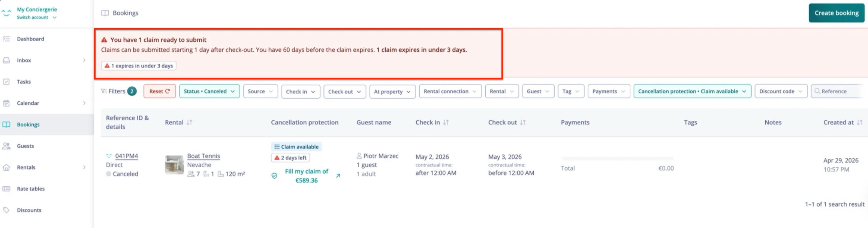Open the Cancellation protection Claim available dropdown
Screen dimensions: 868x228
pos(692,91)
